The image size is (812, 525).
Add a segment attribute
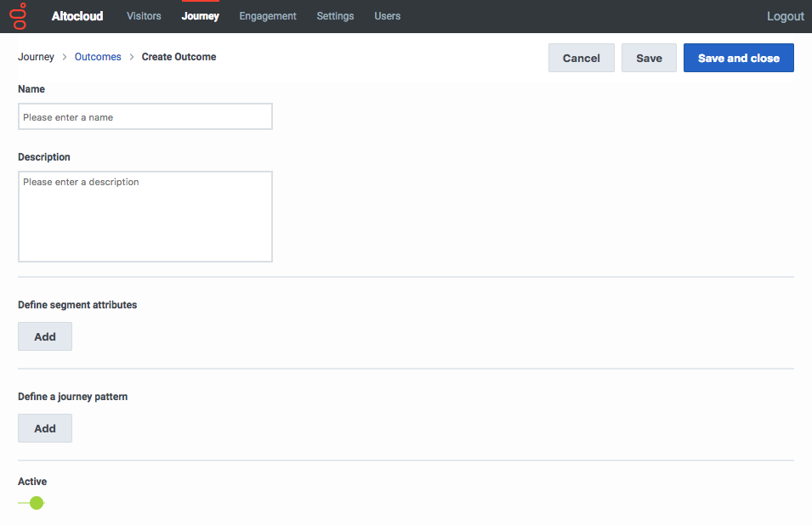point(45,336)
